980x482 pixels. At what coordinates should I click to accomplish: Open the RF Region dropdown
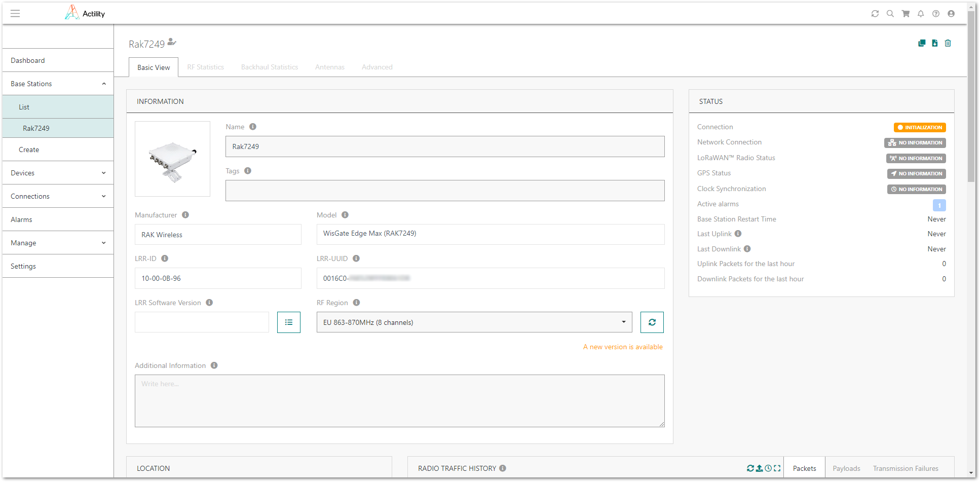(474, 322)
